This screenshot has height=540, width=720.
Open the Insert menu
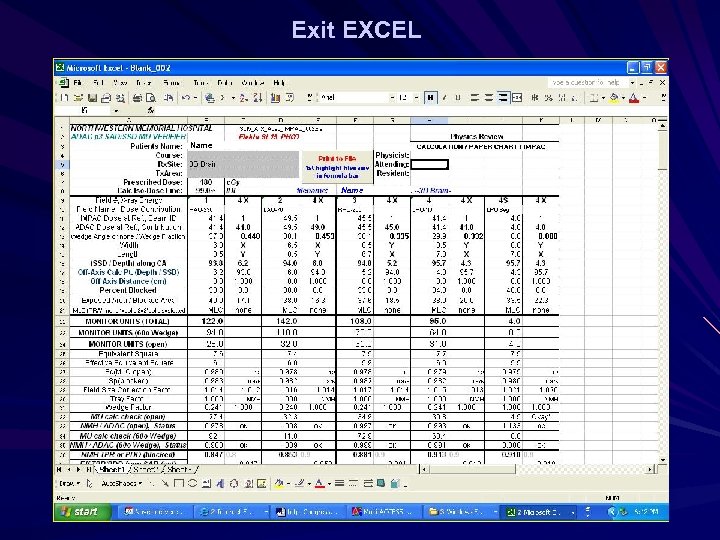click(x=144, y=83)
